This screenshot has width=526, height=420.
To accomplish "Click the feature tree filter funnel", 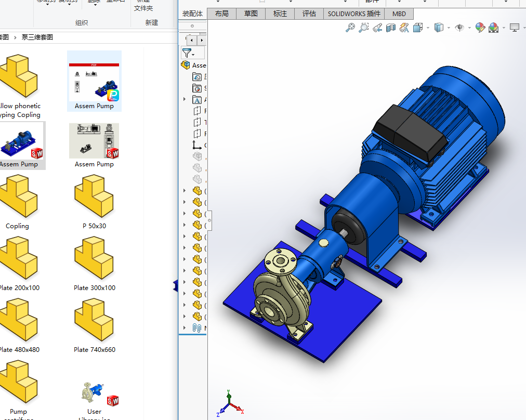I will pyautogui.click(x=187, y=52).
